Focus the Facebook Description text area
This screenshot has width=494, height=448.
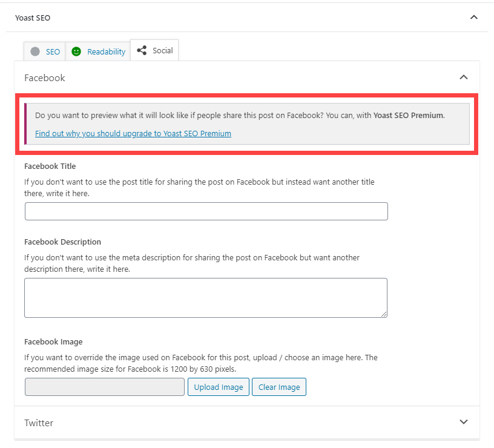(206, 298)
